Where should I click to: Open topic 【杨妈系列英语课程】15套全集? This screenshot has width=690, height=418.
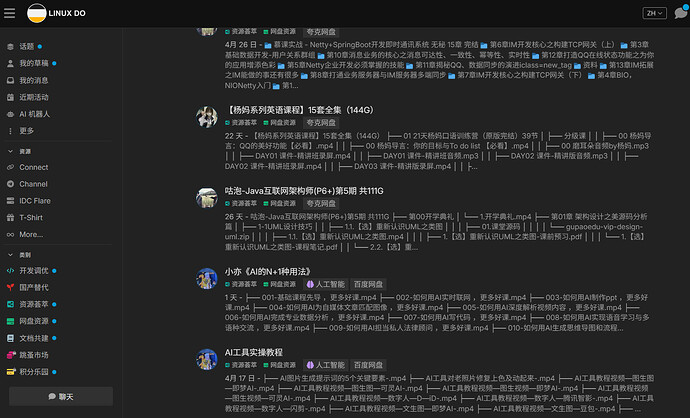click(299, 110)
